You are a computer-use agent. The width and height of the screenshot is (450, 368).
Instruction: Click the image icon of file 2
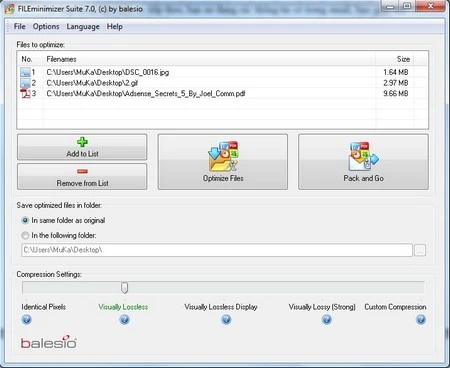click(25, 83)
